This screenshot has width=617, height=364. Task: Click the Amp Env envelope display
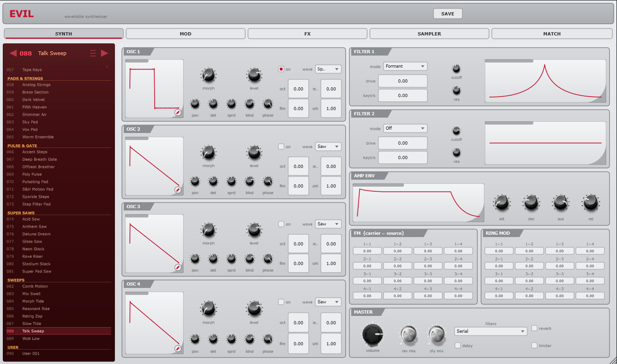tap(418, 203)
